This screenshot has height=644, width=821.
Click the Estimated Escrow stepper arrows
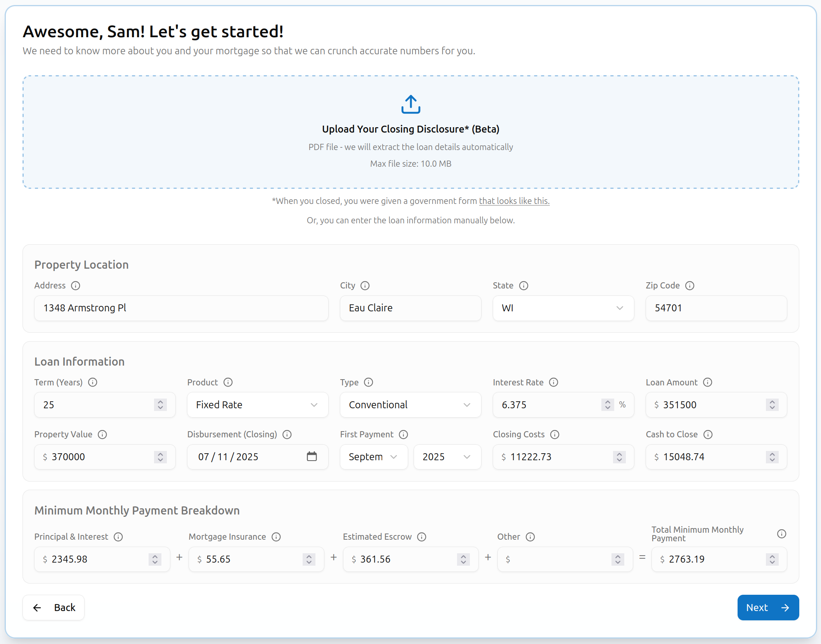point(463,559)
